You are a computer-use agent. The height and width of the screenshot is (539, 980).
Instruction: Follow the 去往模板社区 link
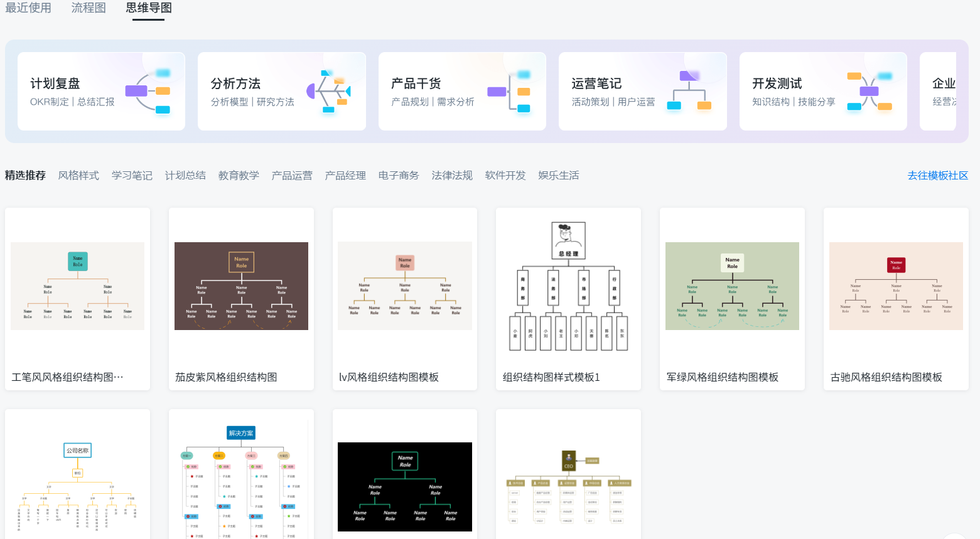click(x=938, y=176)
